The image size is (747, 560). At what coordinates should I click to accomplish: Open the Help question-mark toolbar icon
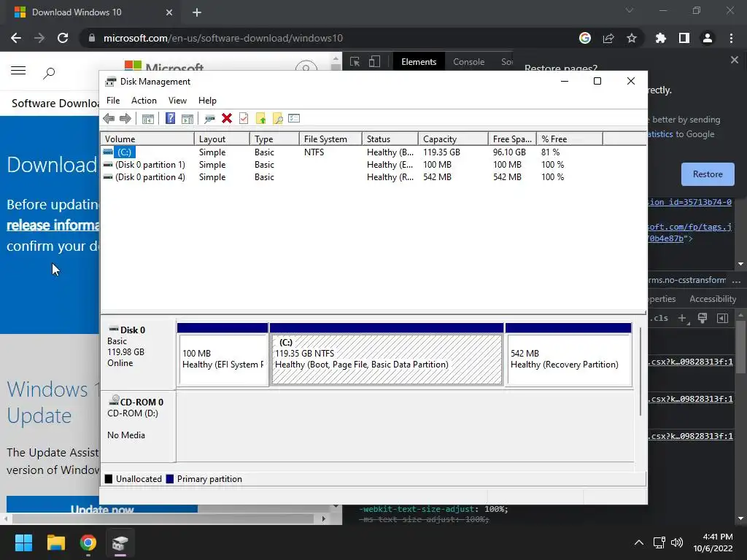[x=170, y=119]
